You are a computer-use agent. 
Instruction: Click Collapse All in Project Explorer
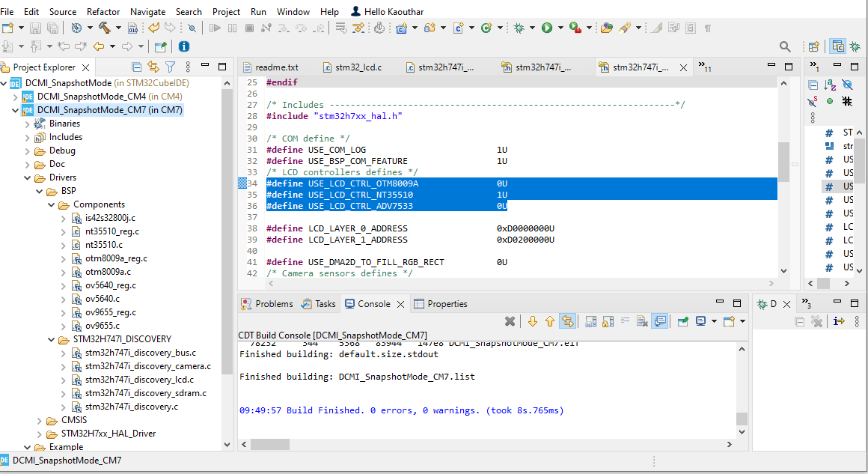coord(136,67)
